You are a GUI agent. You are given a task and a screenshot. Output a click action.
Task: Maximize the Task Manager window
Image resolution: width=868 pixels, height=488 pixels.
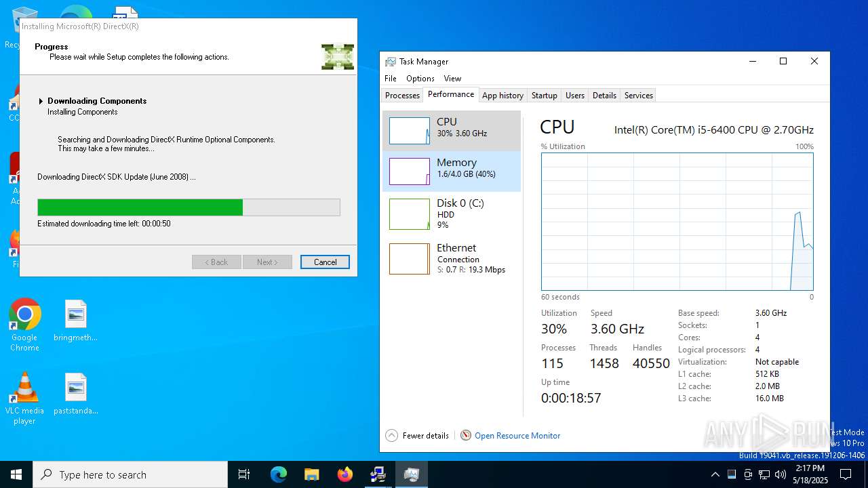(x=783, y=61)
